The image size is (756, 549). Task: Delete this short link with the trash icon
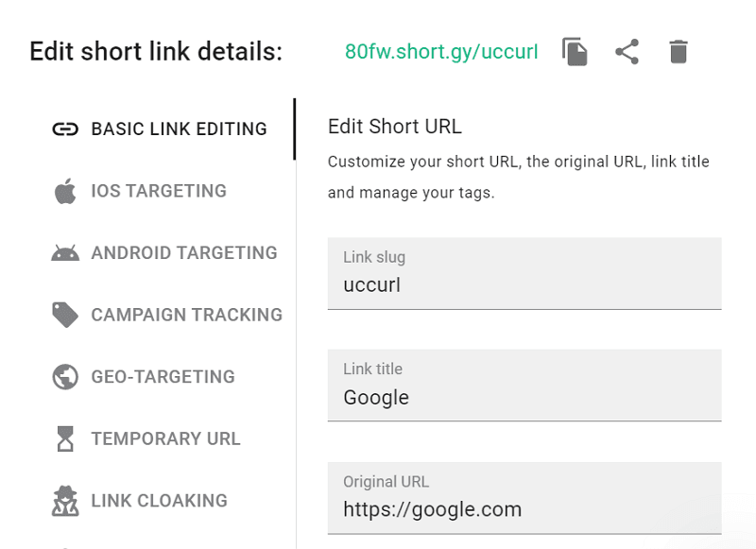pyautogui.click(x=678, y=54)
